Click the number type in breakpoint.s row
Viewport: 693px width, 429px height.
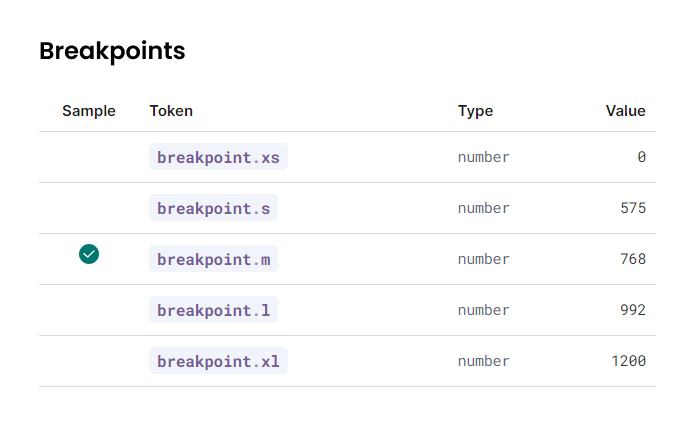coord(484,208)
